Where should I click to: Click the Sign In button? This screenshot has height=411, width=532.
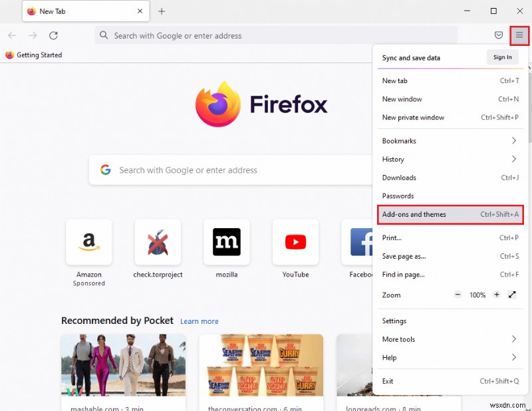503,57
